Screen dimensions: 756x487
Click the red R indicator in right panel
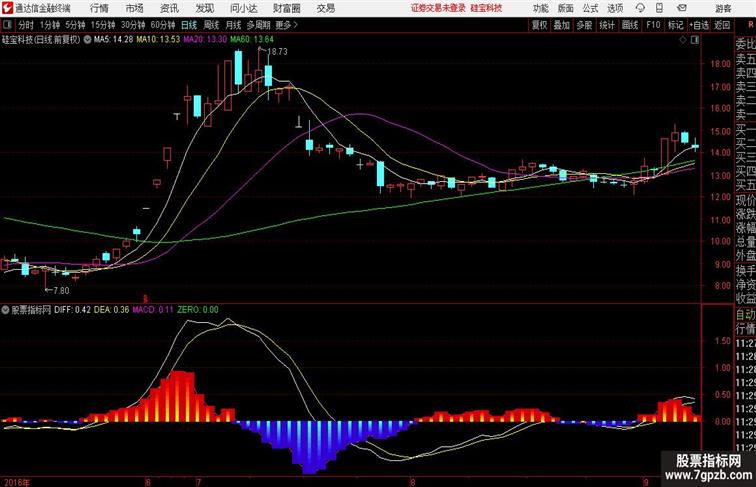point(751,24)
